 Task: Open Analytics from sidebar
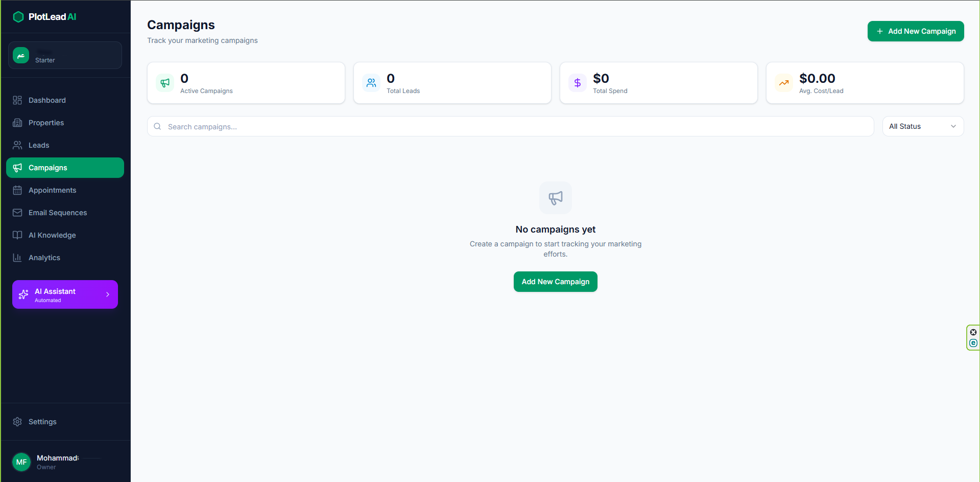click(x=65, y=258)
